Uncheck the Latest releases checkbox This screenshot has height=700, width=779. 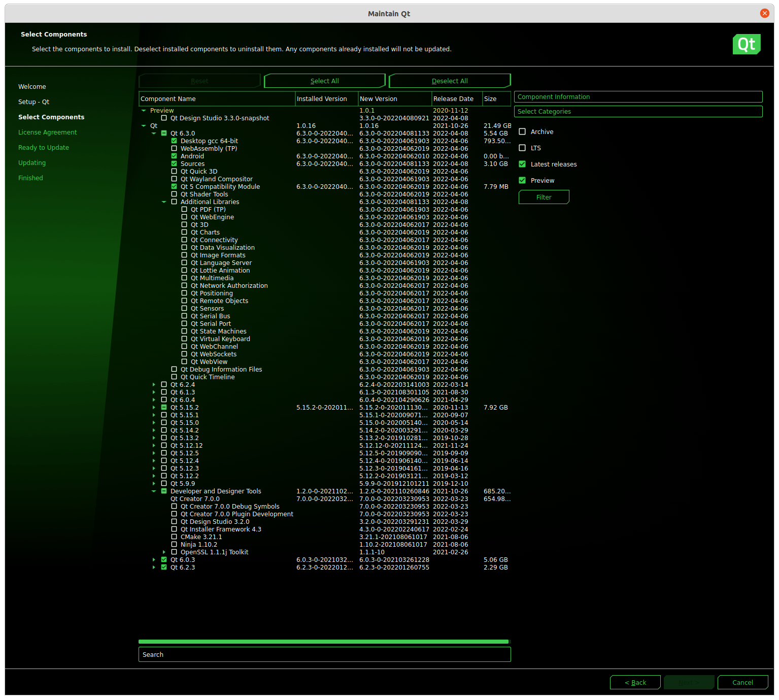coord(522,164)
